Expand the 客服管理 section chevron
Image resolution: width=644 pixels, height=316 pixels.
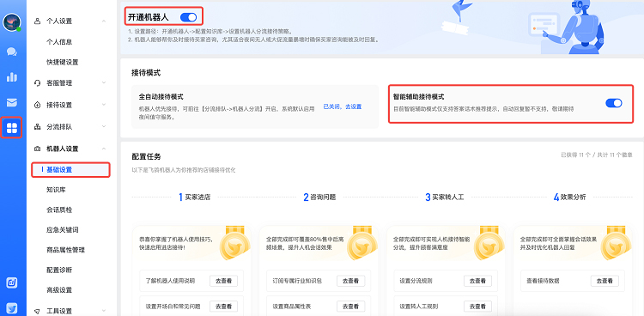coord(104,83)
